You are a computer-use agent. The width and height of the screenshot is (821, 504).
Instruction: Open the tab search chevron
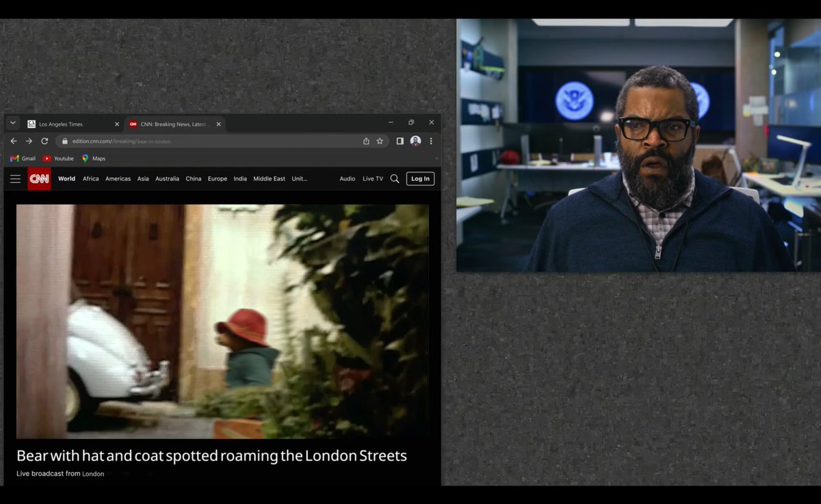12,122
